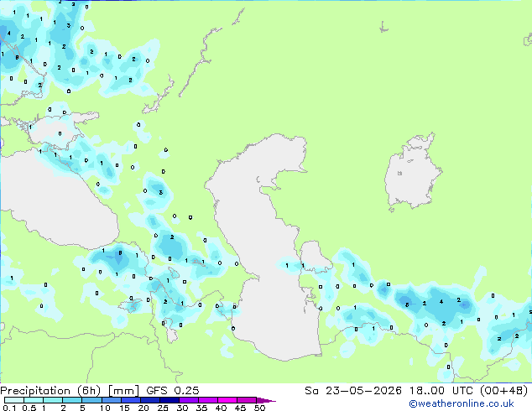Click the 25–30 mm dark blue swatch
The width and height of the screenshot is (532, 411).
click(169, 400)
